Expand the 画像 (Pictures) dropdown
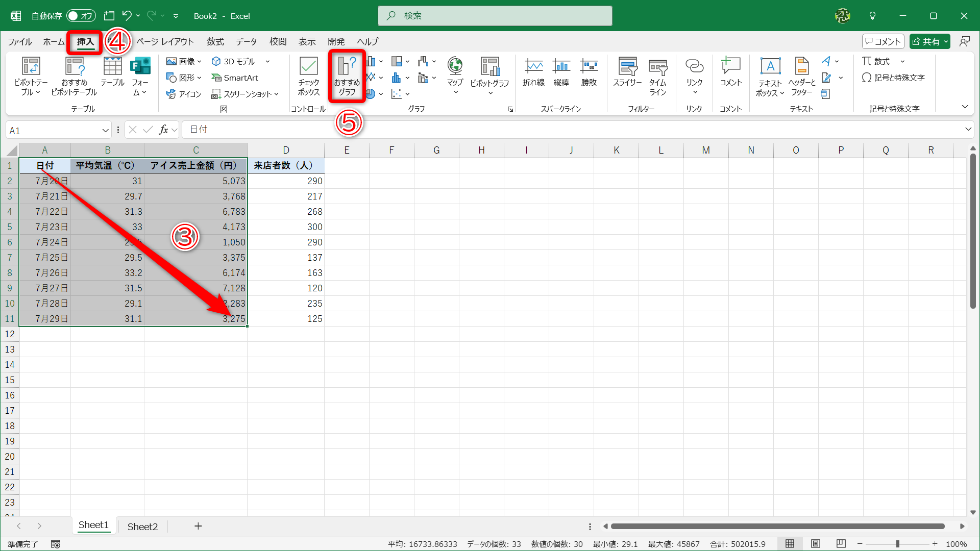 (200, 62)
